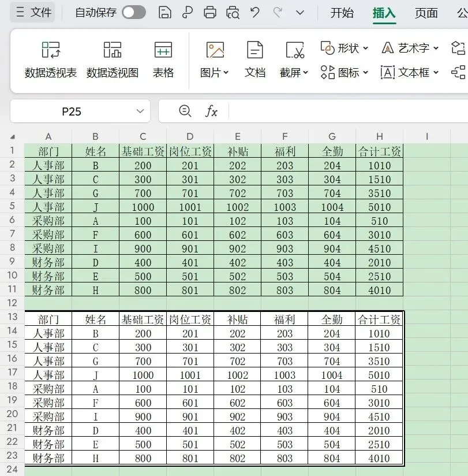Click inside the formula bar input

click(x=348, y=111)
